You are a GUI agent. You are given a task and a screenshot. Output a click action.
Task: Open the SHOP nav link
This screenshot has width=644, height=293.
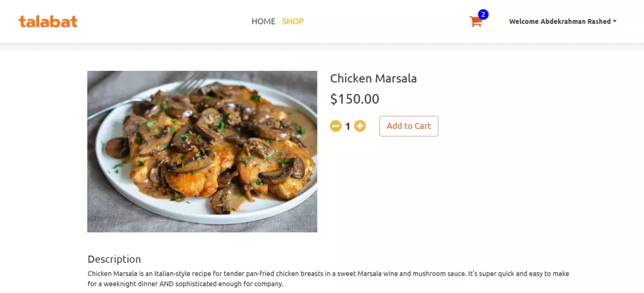coord(293,21)
